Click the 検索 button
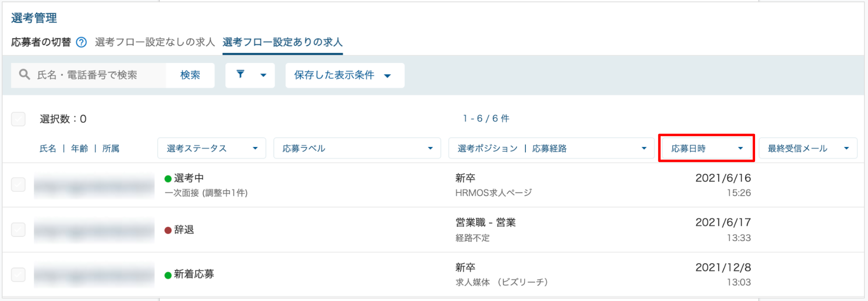The height and width of the screenshot is (301, 868). click(x=190, y=75)
